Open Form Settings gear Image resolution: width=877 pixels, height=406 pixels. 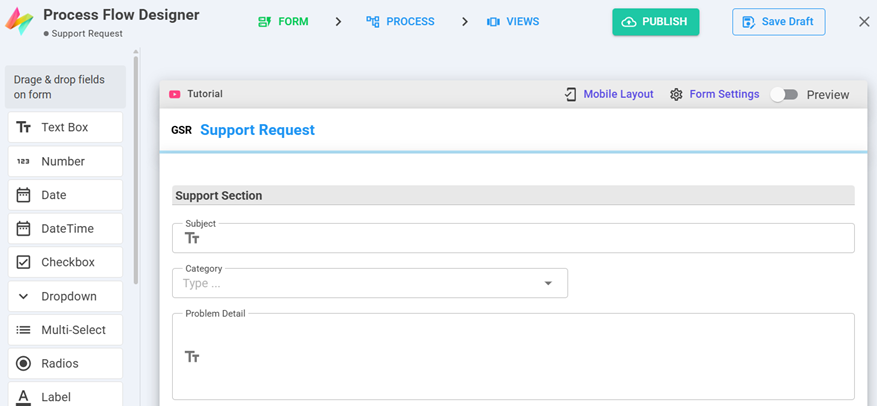coord(676,94)
